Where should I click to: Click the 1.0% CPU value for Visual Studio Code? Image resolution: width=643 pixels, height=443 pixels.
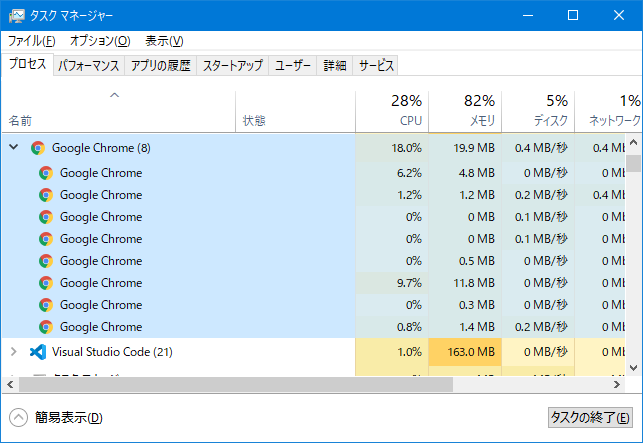[409, 352]
